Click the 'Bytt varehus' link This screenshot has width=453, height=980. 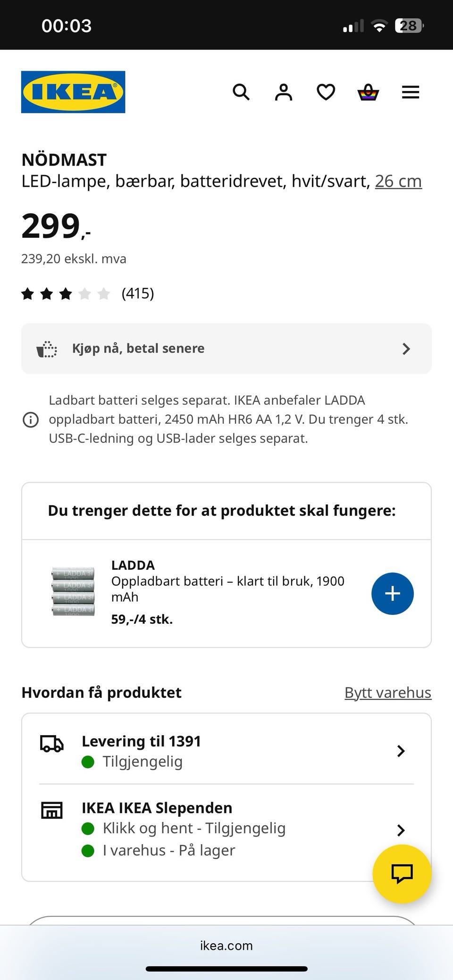coord(388,692)
